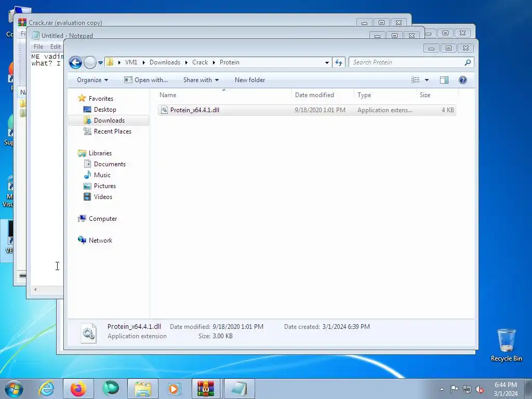Open Action Center flag icon

pos(454,389)
